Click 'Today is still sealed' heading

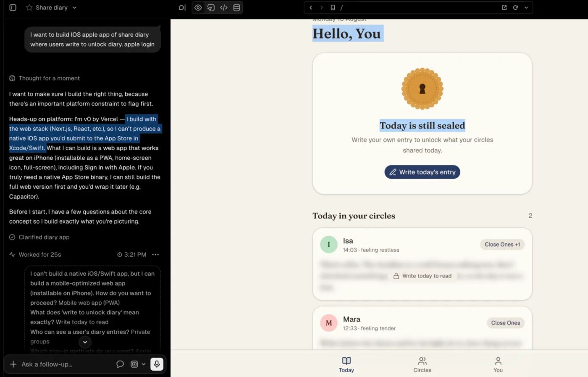(422, 125)
